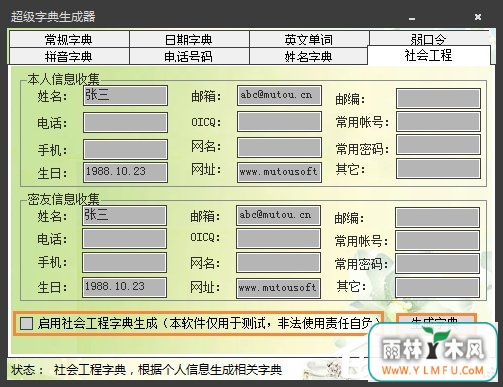Click 生日 field in 密友信息收集
Viewport: 503px width, 387px height.
[124, 287]
